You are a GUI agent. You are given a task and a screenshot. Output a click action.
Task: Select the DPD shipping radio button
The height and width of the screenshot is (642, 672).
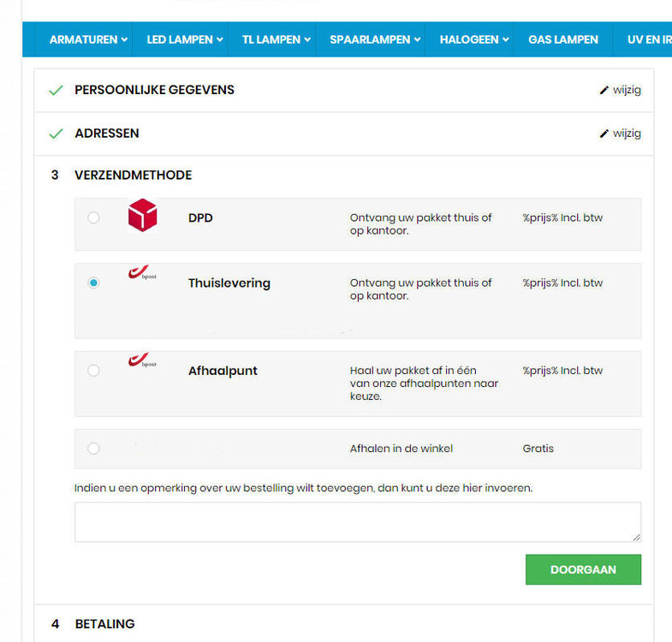tap(93, 217)
